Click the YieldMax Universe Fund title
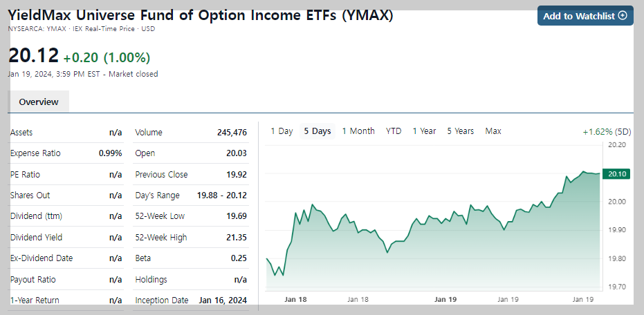Viewport: 644px width, 315px height. (x=201, y=15)
